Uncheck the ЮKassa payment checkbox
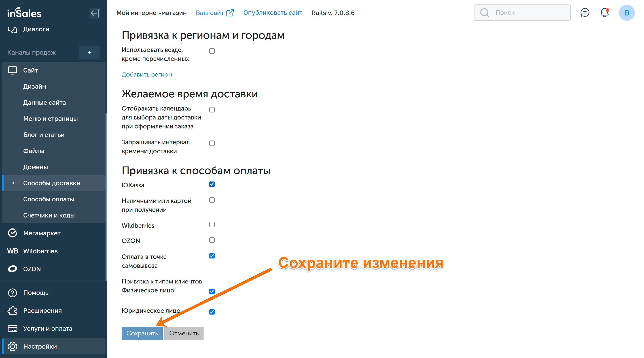644x358 pixels. (212, 184)
